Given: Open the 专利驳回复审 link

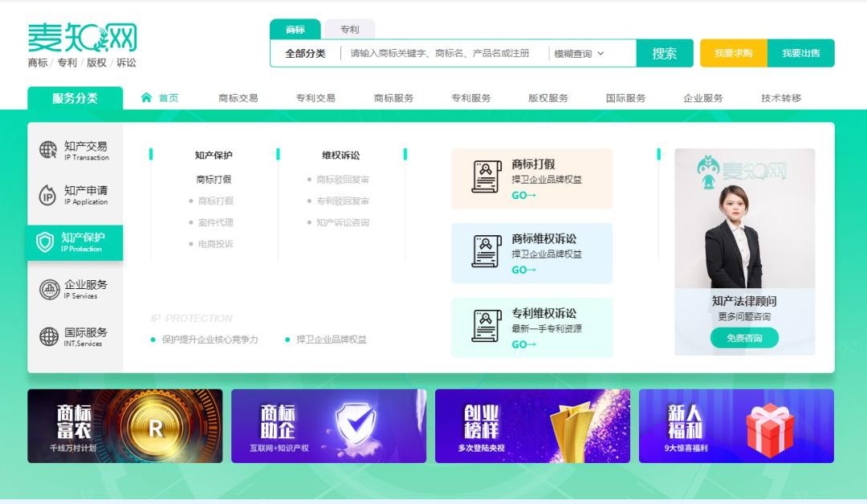Looking at the screenshot, I should pos(343,201).
